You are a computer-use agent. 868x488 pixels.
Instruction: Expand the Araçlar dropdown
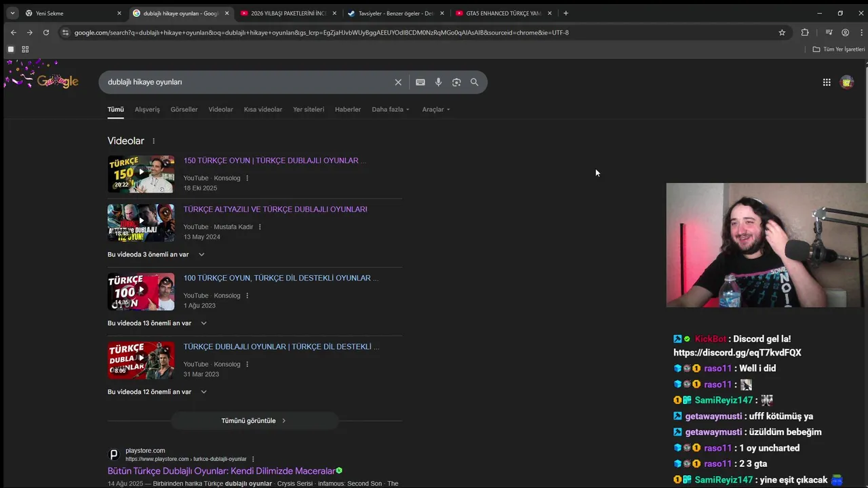click(436, 109)
